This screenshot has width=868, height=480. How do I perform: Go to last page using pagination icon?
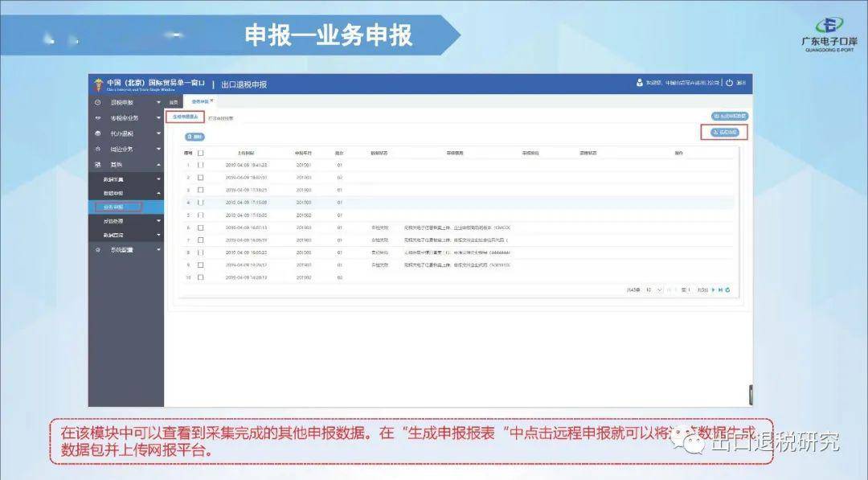click(720, 290)
